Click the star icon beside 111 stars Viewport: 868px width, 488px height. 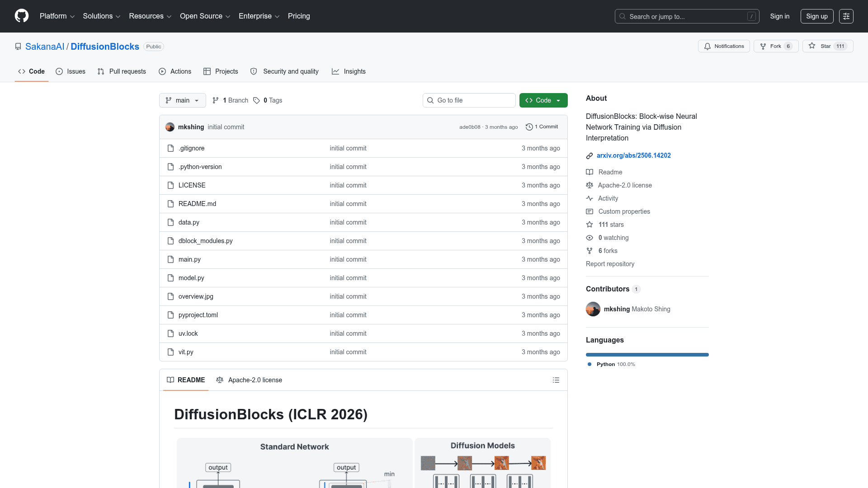590,225
